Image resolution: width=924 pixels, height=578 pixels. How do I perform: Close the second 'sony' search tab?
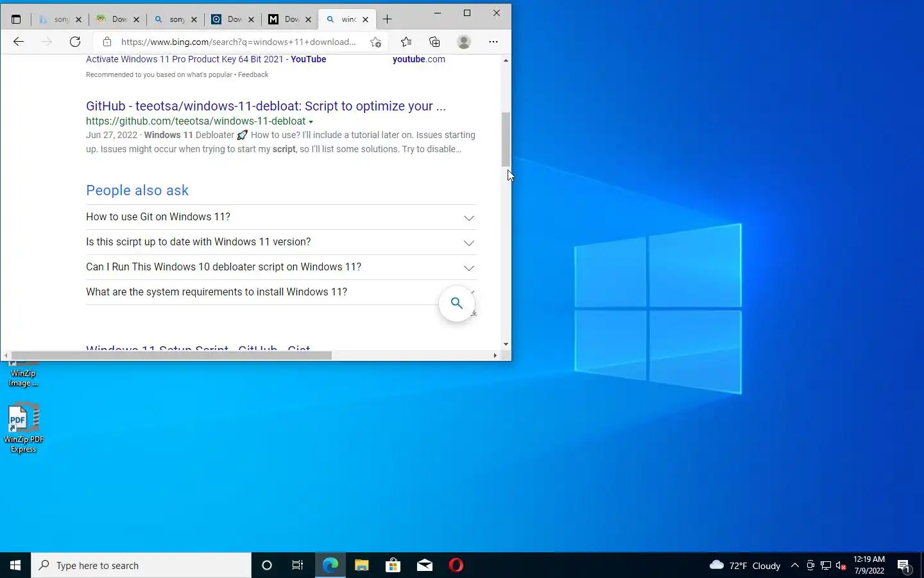tap(194, 20)
